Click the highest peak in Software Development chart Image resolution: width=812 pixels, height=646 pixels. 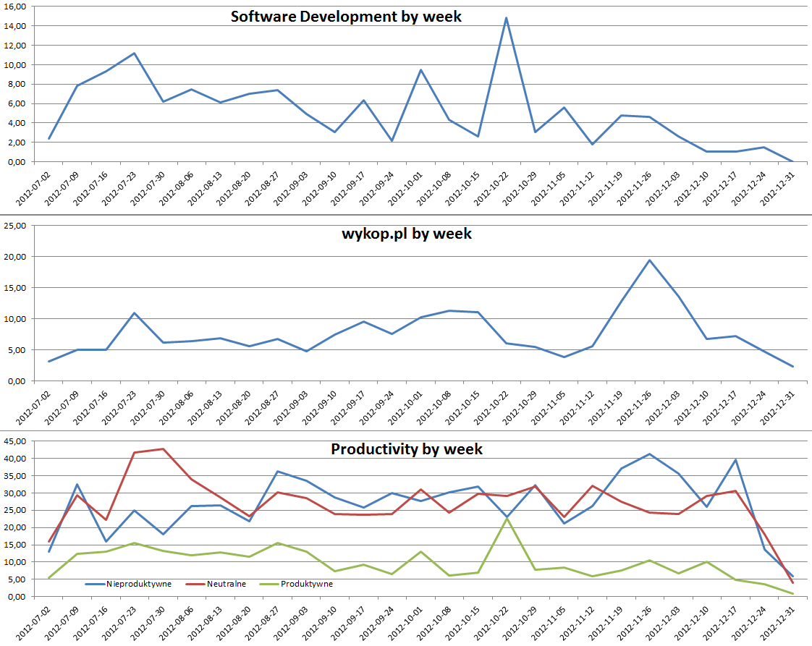tap(506, 18)
